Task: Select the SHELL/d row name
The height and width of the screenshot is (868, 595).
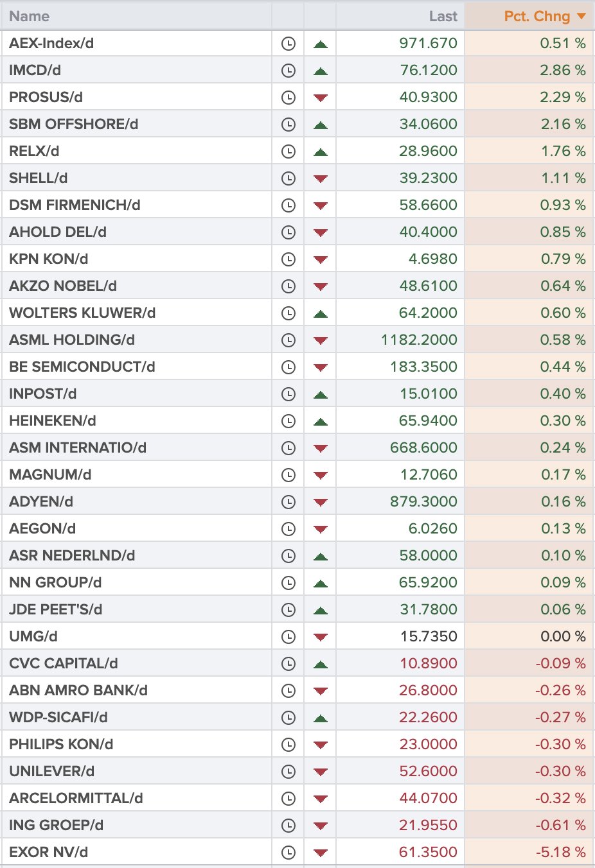Action: coord(39,178)
